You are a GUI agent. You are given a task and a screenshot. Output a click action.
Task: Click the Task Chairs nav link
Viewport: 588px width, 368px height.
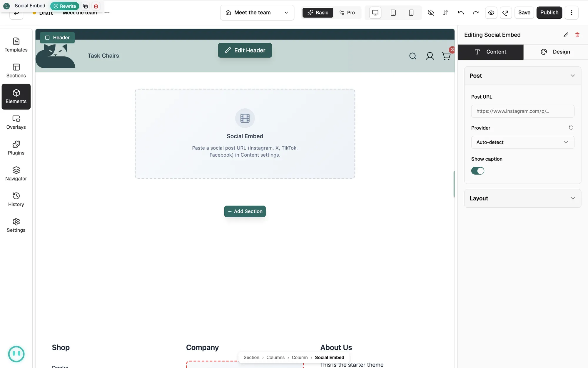point(103,56)
